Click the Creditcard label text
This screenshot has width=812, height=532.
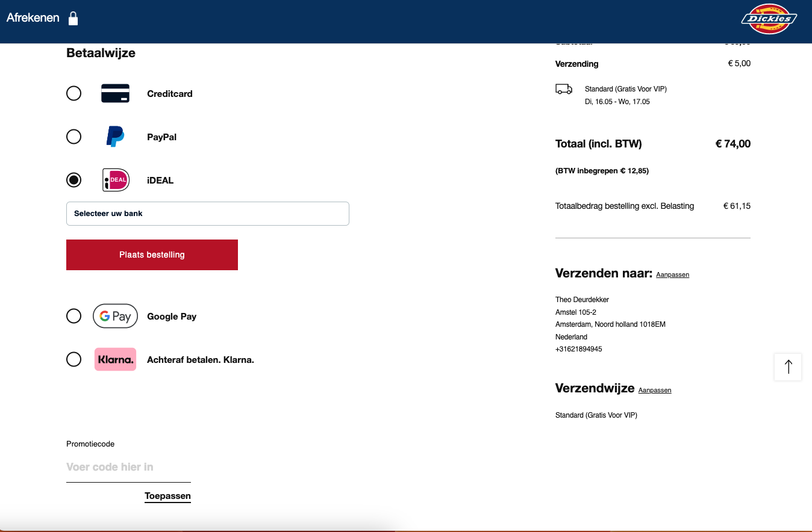(x=170, y=94)
